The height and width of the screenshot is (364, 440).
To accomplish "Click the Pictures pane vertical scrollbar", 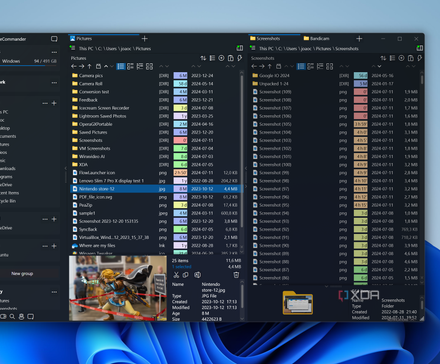I will [242, 150].
